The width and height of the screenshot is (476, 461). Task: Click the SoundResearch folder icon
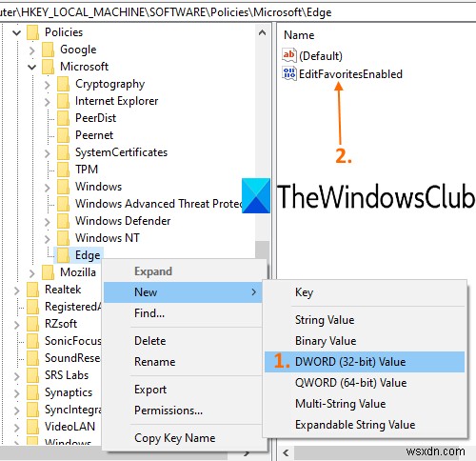pyautogui.click(x=32, y=358)
